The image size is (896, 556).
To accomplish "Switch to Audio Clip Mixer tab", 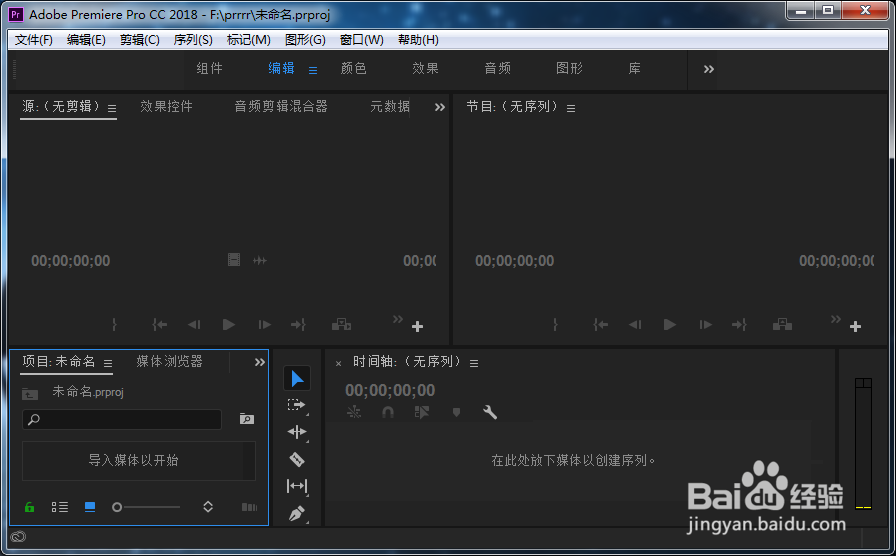I will pyautogui.click(x=281, y=106).
